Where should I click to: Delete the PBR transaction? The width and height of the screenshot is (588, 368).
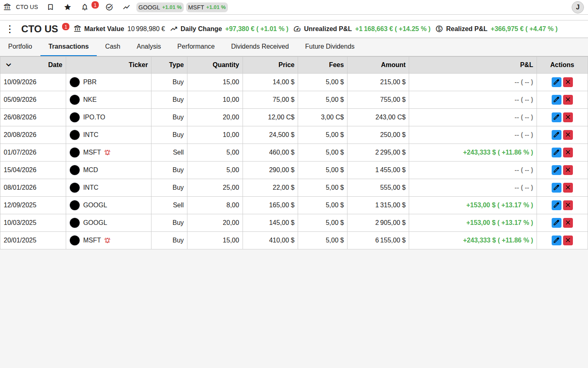click(568, 82)
